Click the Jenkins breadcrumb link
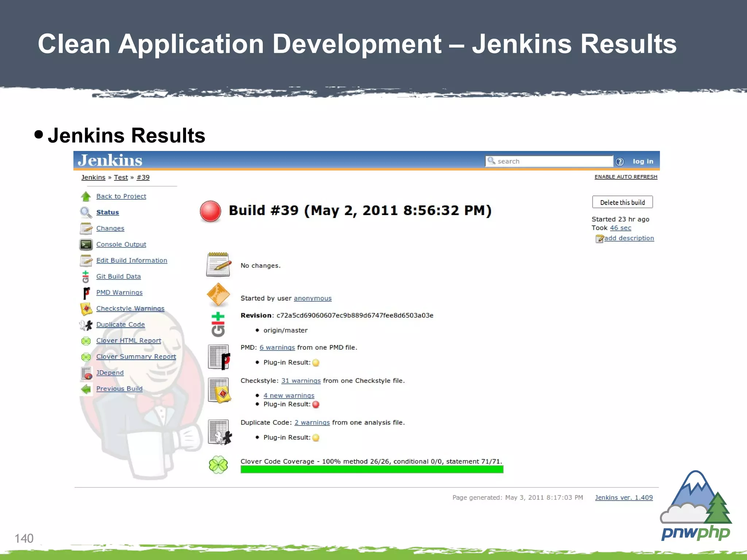 93,178
